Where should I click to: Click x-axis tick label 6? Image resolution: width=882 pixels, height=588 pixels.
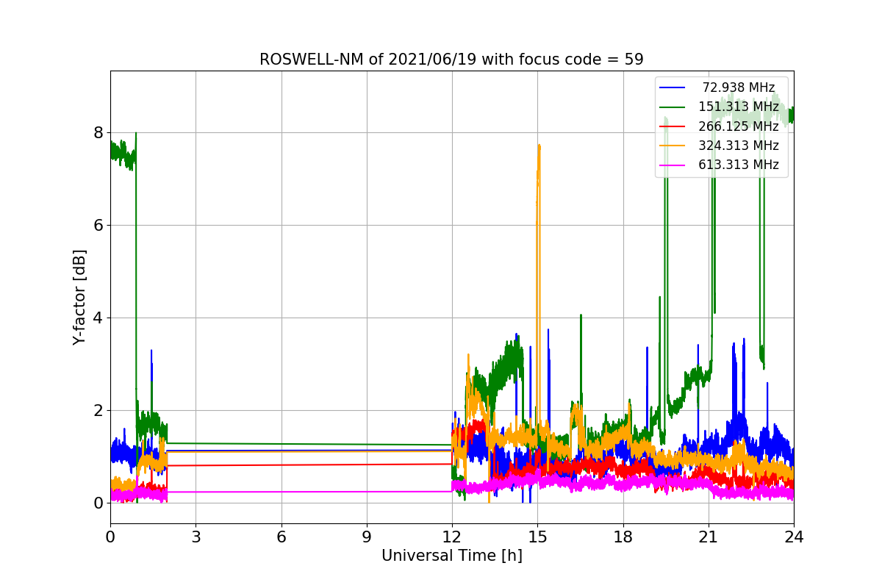coord(281,537)
